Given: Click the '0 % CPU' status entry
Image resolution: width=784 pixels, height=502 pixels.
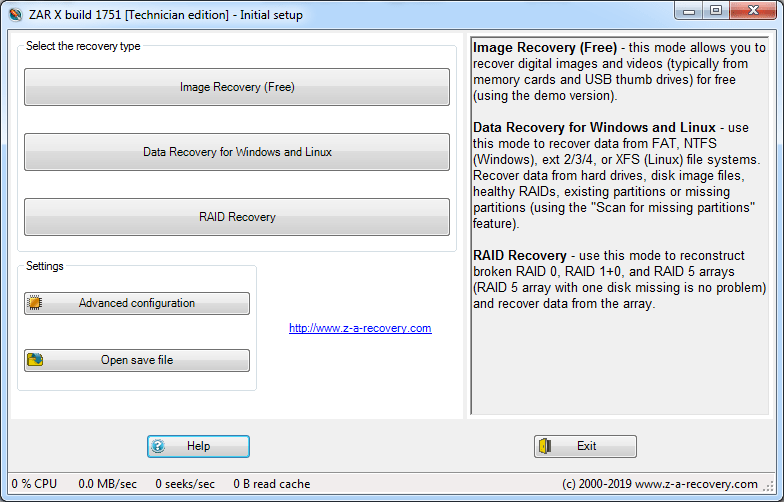Looking at the screenshot, I should tap(34, 484).
